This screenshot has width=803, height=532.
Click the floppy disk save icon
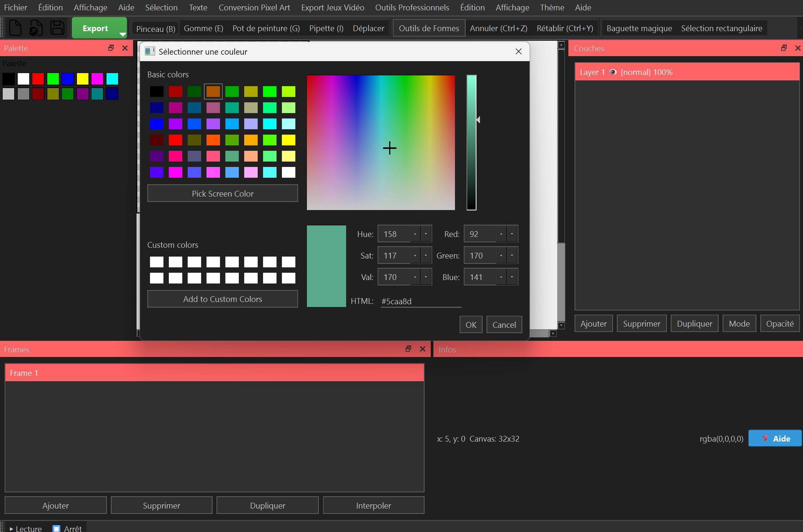tap(57, 28)
